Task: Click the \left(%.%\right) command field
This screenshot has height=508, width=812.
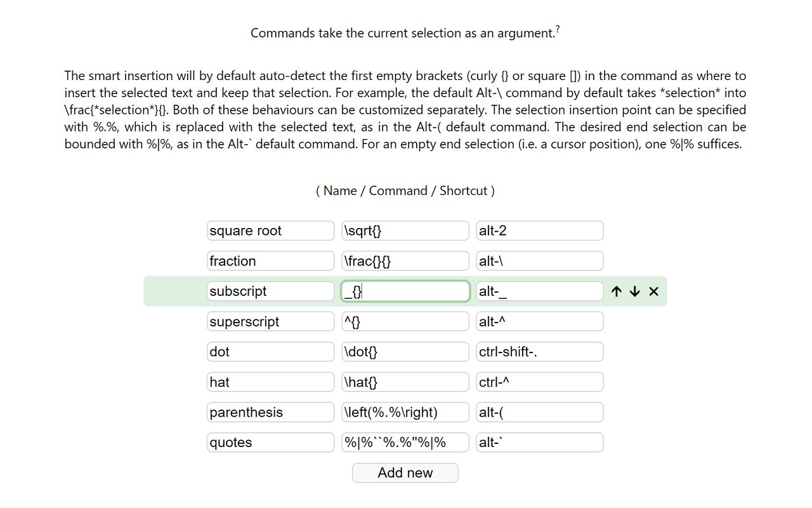Action: [x=405, y=413]
